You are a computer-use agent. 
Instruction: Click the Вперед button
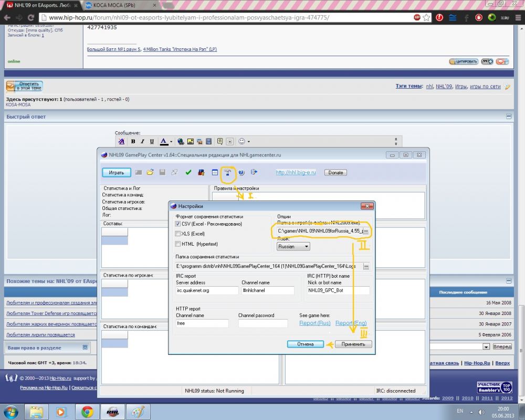[502, 346]
